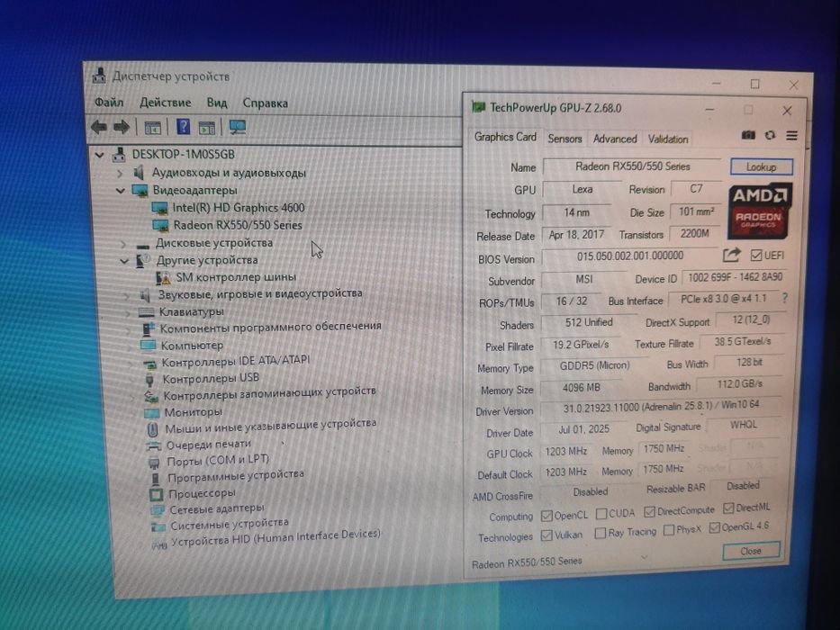Open the GPU selection dropdown at bottom
The height and width of the screenshot is (630, 840).
coord(645,557)
